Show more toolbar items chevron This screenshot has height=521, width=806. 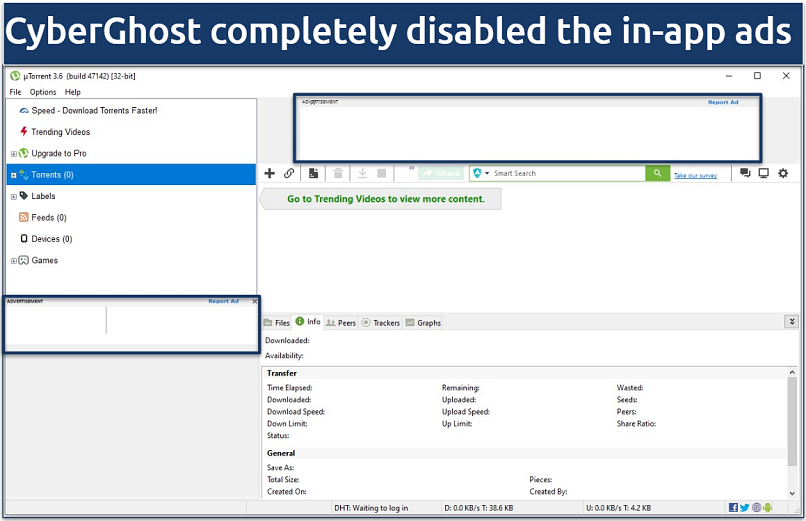[411, 168]
